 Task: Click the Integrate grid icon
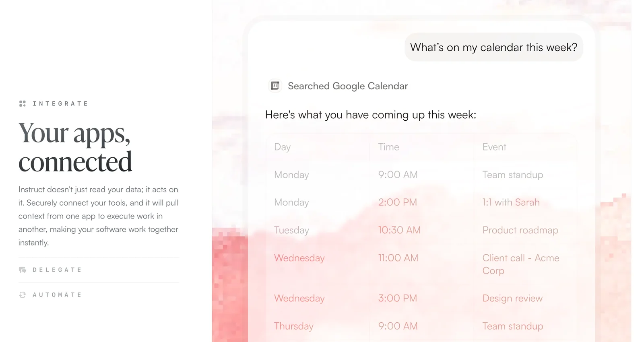(x=23, y=103)
